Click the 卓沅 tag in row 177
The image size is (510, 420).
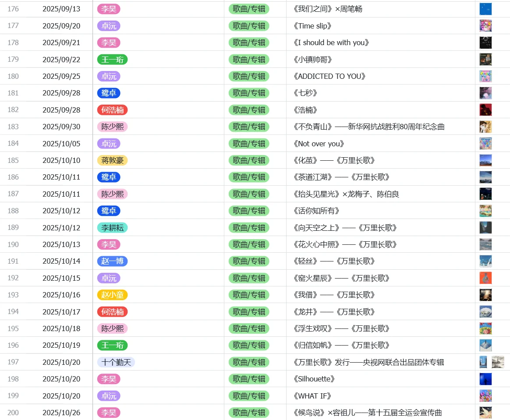(109, 26)
